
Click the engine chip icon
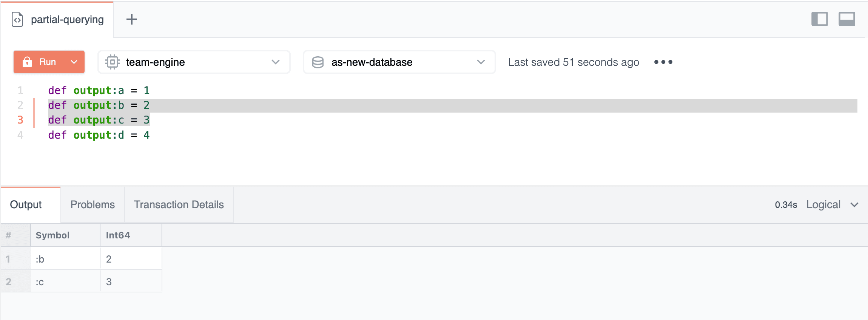point(112,62)
